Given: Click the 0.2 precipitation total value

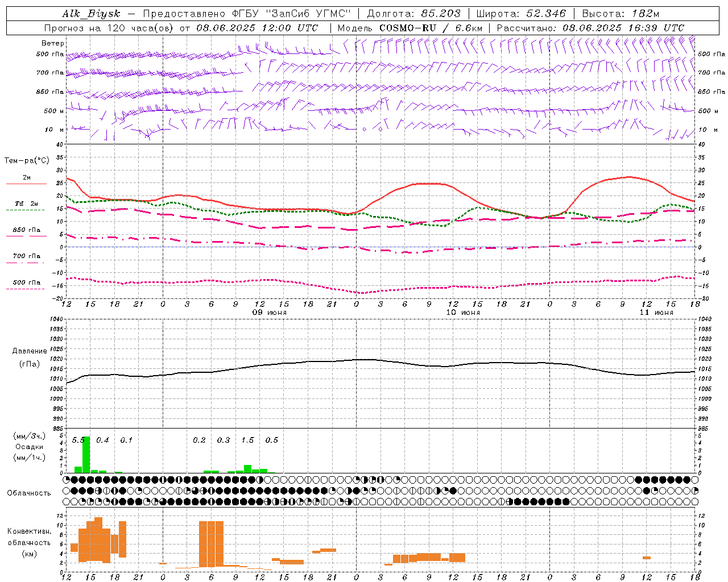Looking at the screenshot, I should 199,440.
